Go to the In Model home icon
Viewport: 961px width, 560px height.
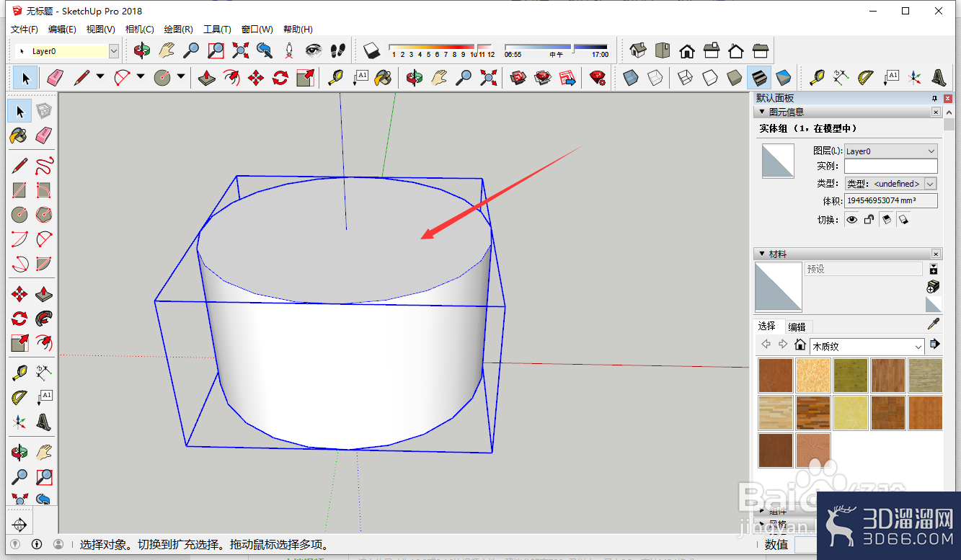point(800,345)
